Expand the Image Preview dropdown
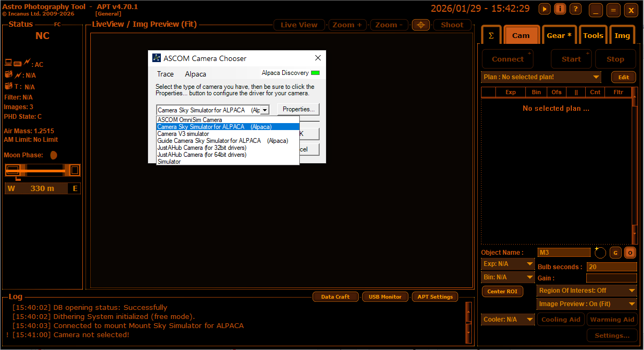The width and height of the screenshot is (644, 350). coord(586,304)
